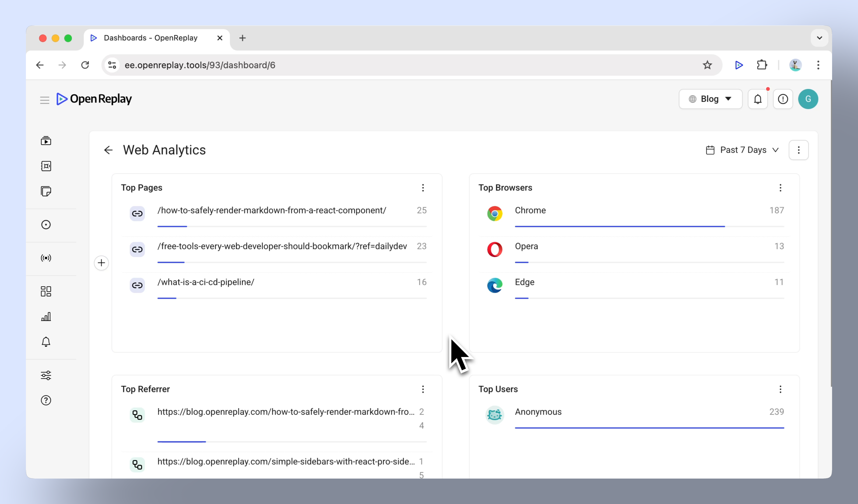This screenshot has width=858, height=504.
Task: Open the Dashboards sidebar icon
Action: tap(46, 291)
